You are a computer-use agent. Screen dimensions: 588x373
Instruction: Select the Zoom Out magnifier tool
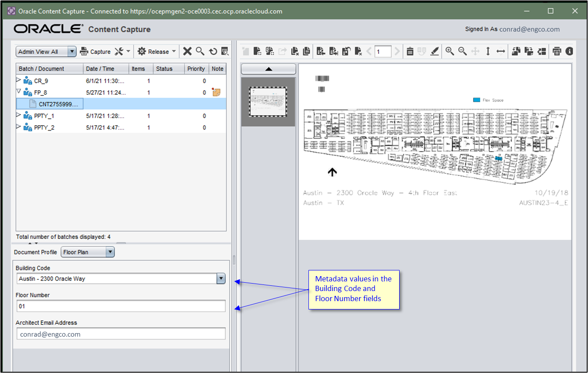462,51
